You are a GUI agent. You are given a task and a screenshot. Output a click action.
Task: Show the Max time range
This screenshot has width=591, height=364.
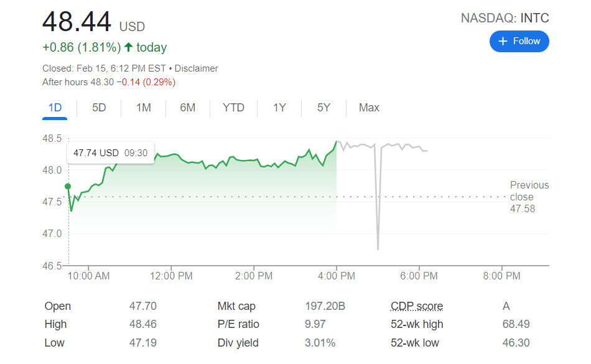(x=369, y=108)
